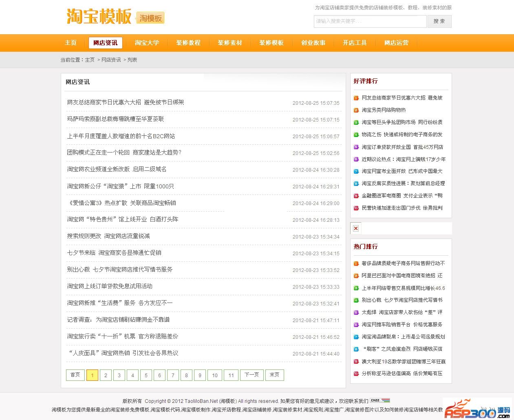Open 物流之伤 in 好评排行
The width and height of the screenshot is (514, 420).
coord(402,135)
